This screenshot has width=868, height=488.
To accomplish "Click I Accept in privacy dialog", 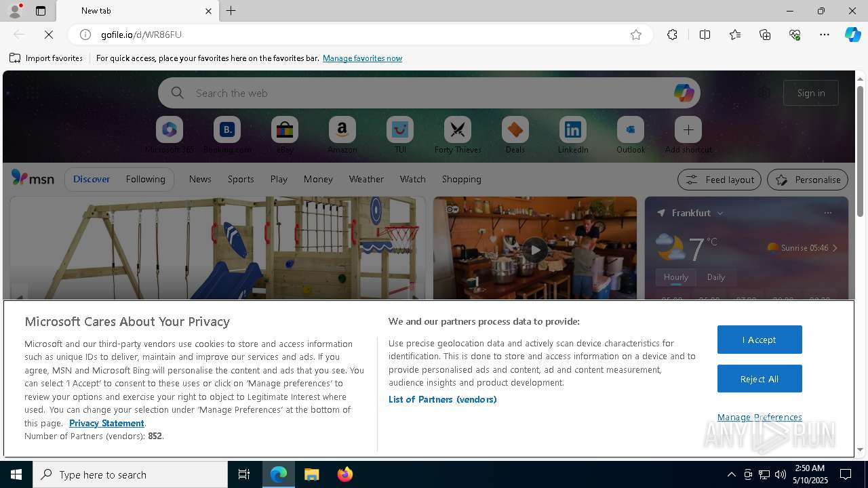I will [759, 340].
